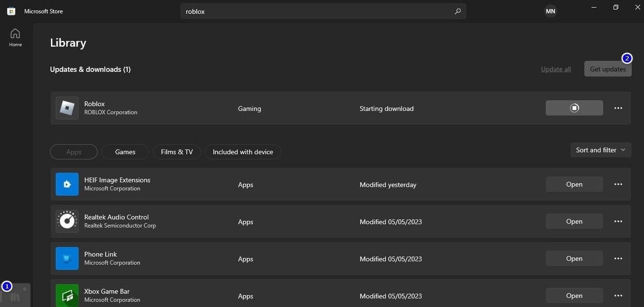Open more options for Phone Link

618,258
